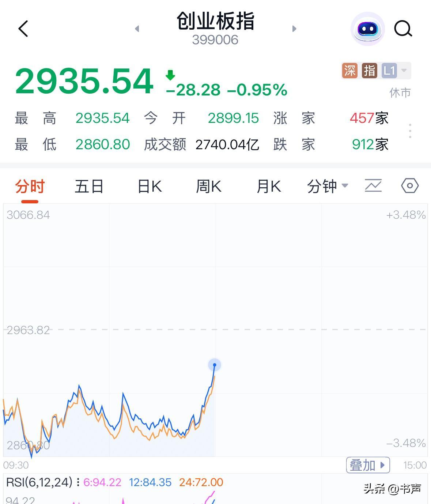Viewport: 431px width, 504px height.
Task: Go to next index with right triangle
Action: [294, 29]
